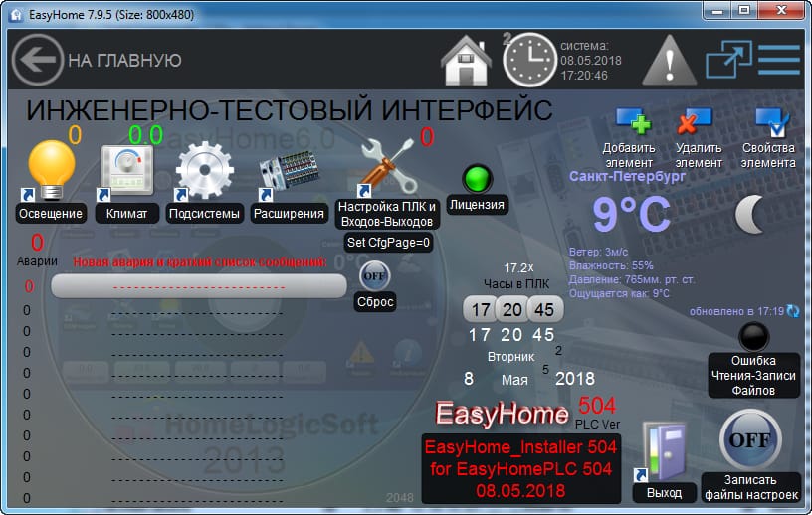Click the exit door icon
This screenshot has height=515, width=812.
pyautogui.click(x=665, y=451)
